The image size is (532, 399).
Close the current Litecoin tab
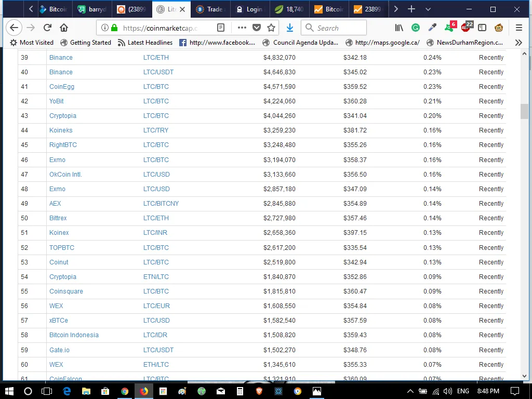pos(182,9)
